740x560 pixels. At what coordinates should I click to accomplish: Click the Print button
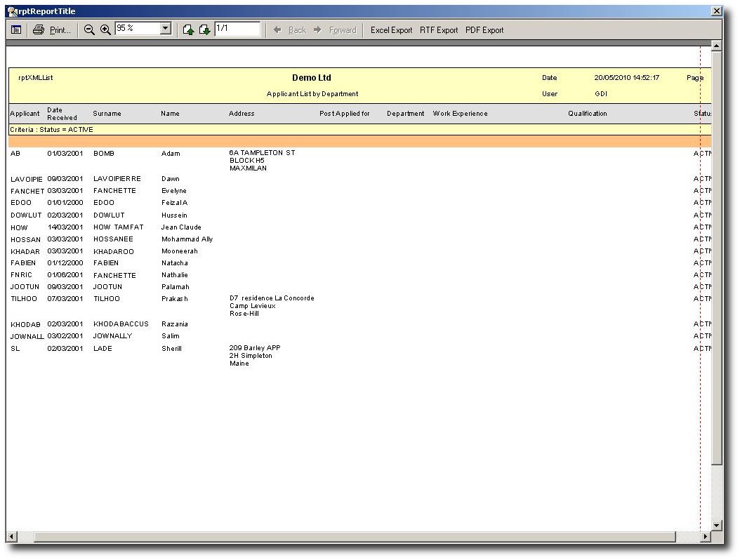tap(52, 30)
